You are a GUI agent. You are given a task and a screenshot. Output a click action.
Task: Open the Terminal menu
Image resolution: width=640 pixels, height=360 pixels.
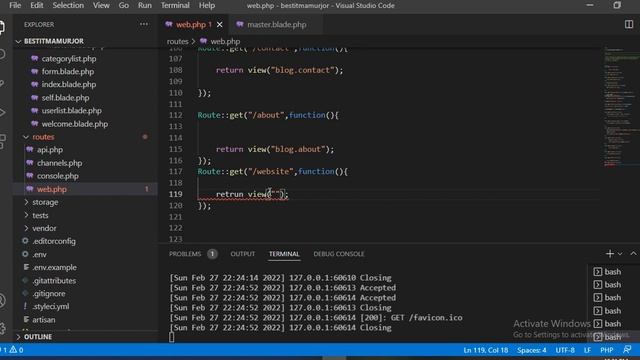(x=175, y=5)
